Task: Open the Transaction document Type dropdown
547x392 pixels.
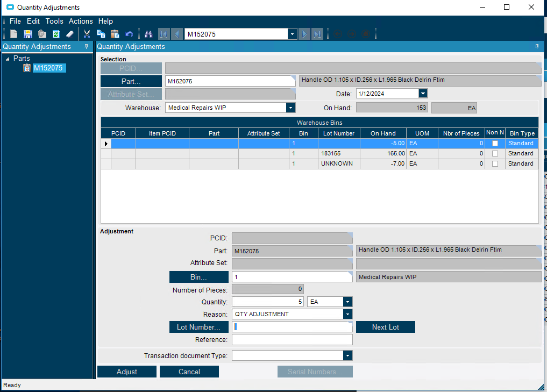Action: point(347,356)
